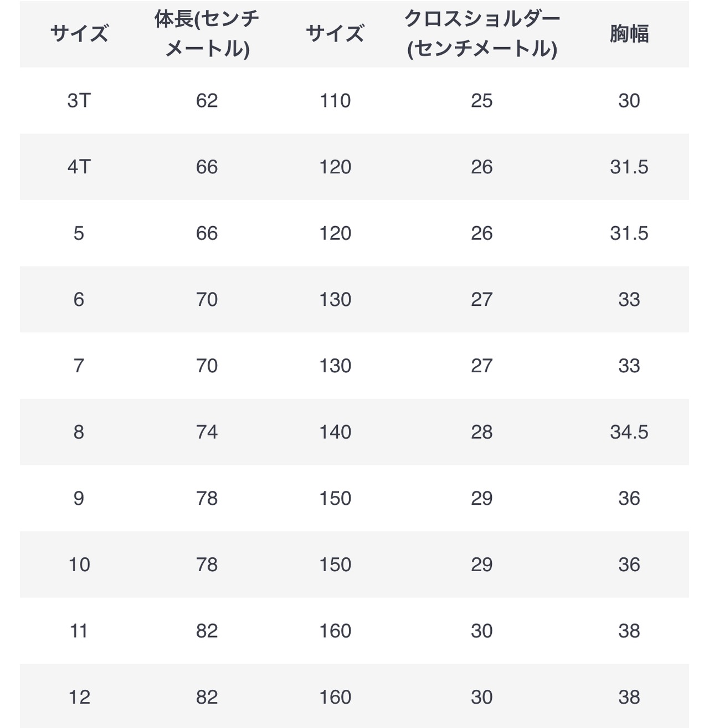Select body length value 74

[x=207, y=432]
